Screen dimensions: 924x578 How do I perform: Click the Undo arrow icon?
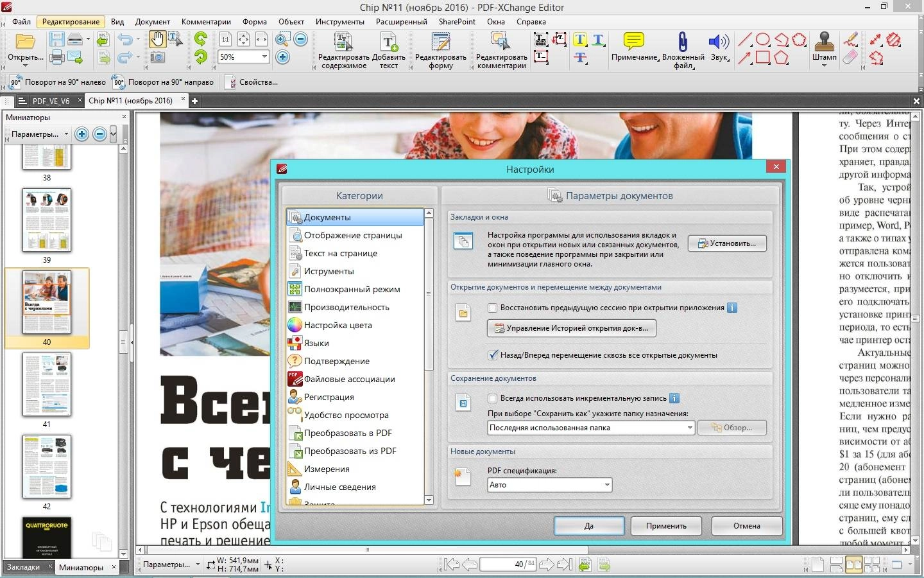125,40
